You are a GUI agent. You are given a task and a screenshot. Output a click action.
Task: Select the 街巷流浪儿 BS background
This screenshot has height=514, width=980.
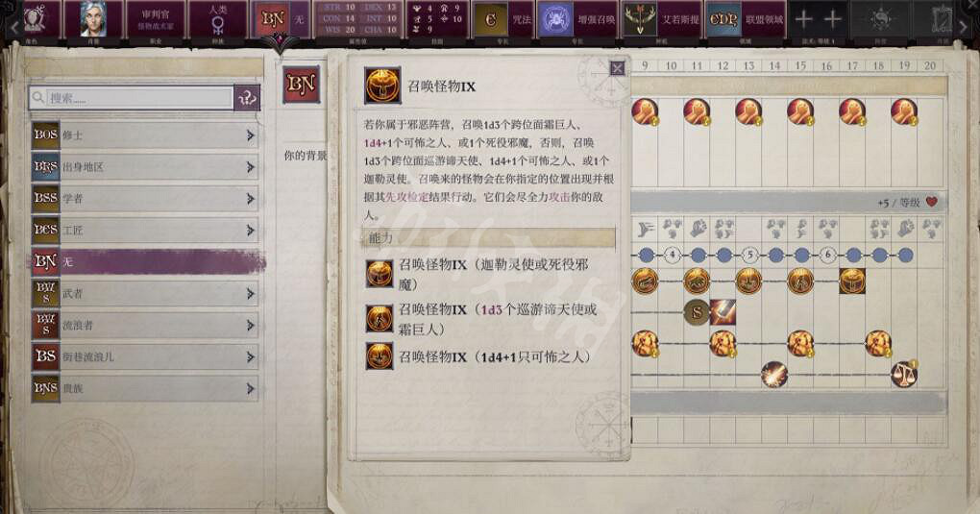click(x=145, y=356)
